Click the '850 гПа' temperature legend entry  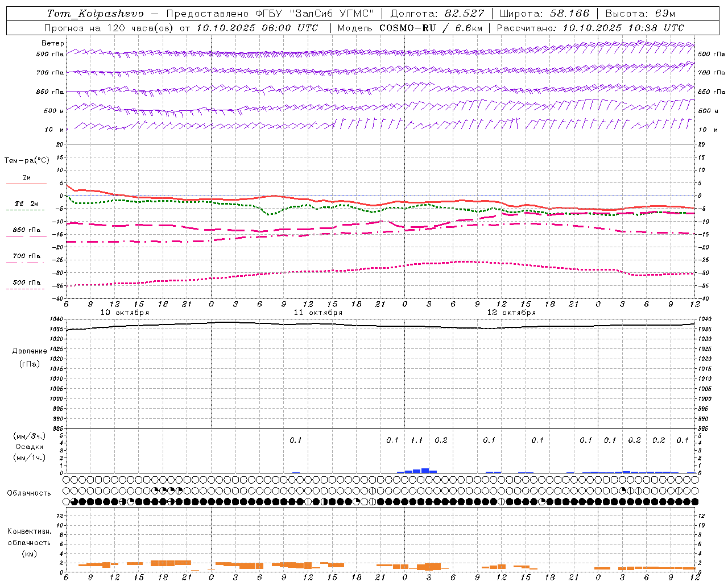26,230
